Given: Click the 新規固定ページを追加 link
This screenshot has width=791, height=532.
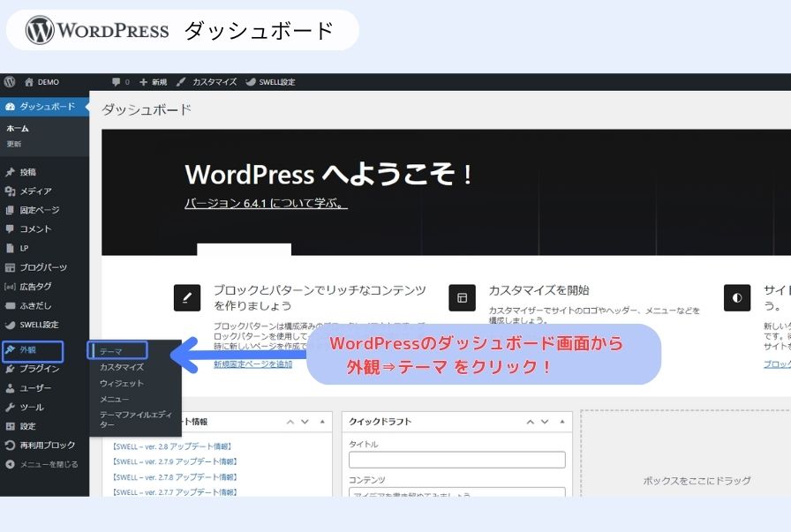Looking at the screenshot, I should pos(252,364).
